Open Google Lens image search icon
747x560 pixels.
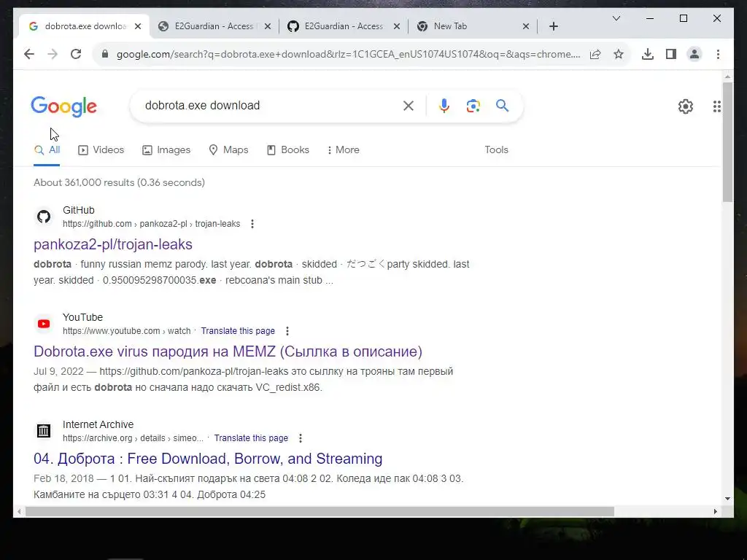pyautogui.click(x=473, y=106)
